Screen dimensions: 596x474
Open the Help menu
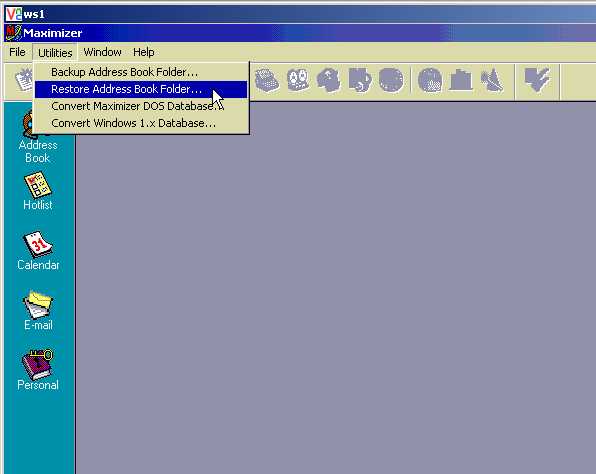click(144, 52)
